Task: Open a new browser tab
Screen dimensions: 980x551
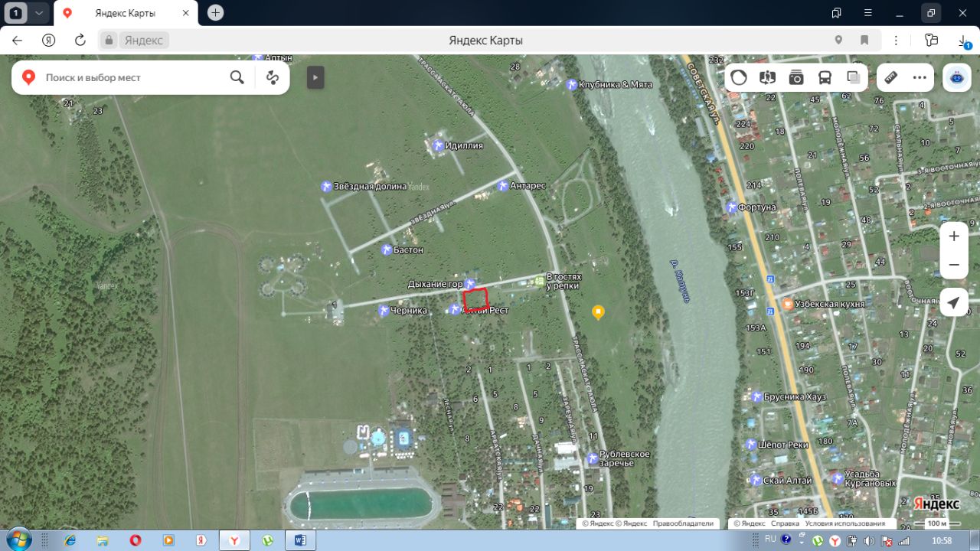Action: pyautogui.click(x=216, y=13)
